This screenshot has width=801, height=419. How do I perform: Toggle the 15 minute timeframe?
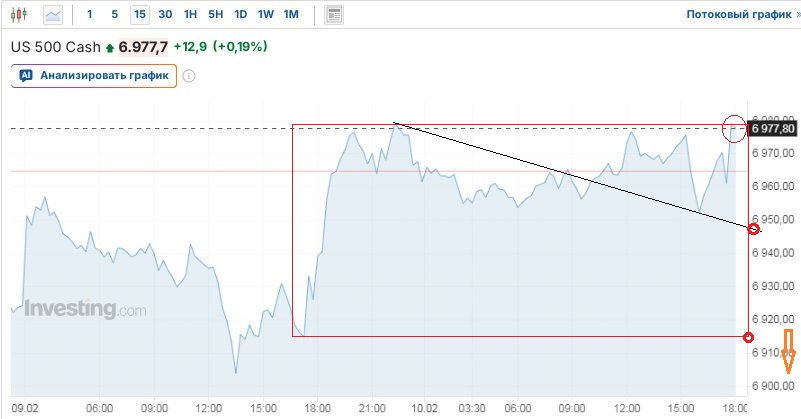click(139, 15)
